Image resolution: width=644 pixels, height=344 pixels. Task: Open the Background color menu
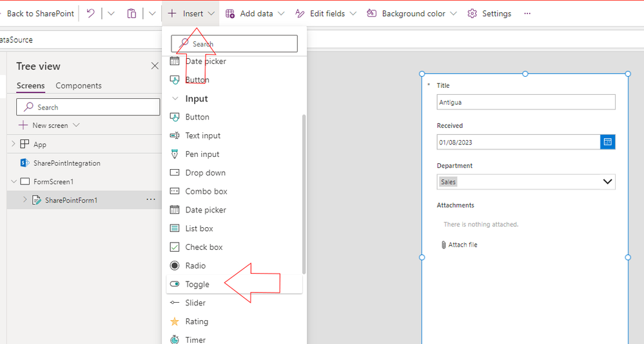(x=412, y=14)
